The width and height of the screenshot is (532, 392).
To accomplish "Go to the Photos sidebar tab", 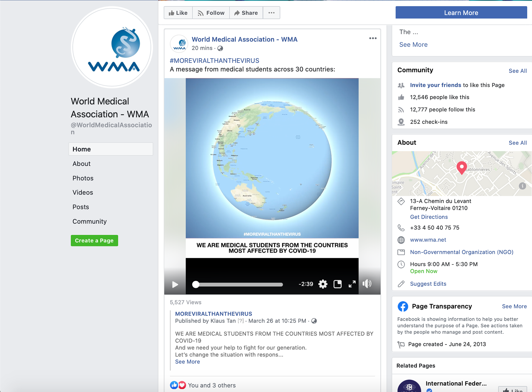I will [83, 178].
